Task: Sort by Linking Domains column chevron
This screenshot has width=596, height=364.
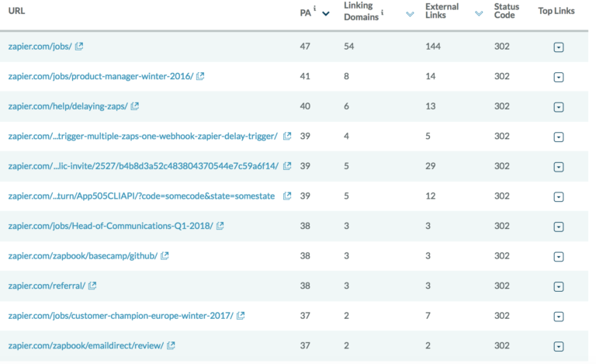Action: click(410, 15)
